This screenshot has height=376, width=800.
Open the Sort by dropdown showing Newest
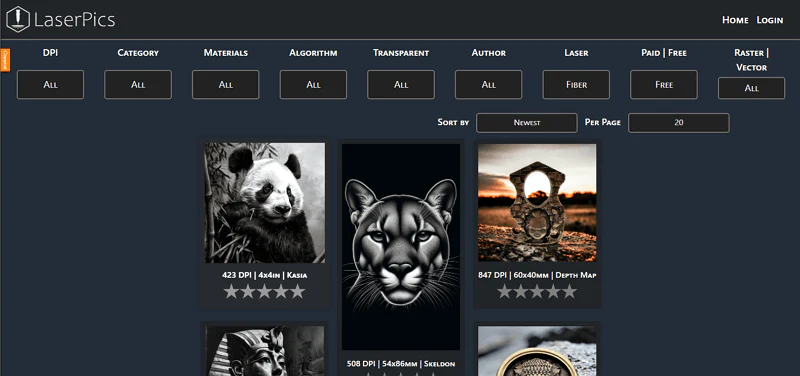click(527, 123)
